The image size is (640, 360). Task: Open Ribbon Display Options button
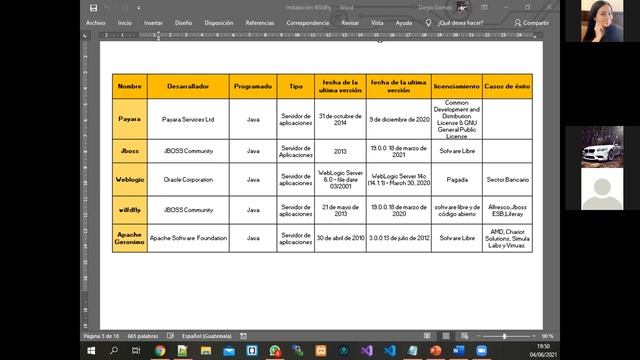pyautogui.click(x=484, y=7)
